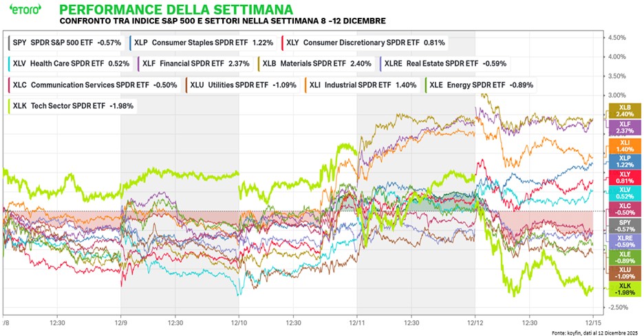Click the XLB 2.40% tag on right axis

point(621,112)
